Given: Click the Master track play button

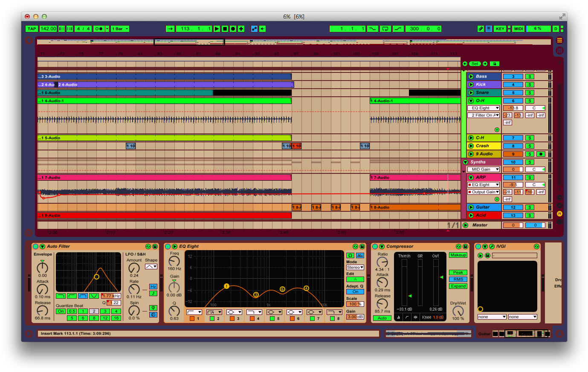Looking at the screenshot, I should pos(466,225).
